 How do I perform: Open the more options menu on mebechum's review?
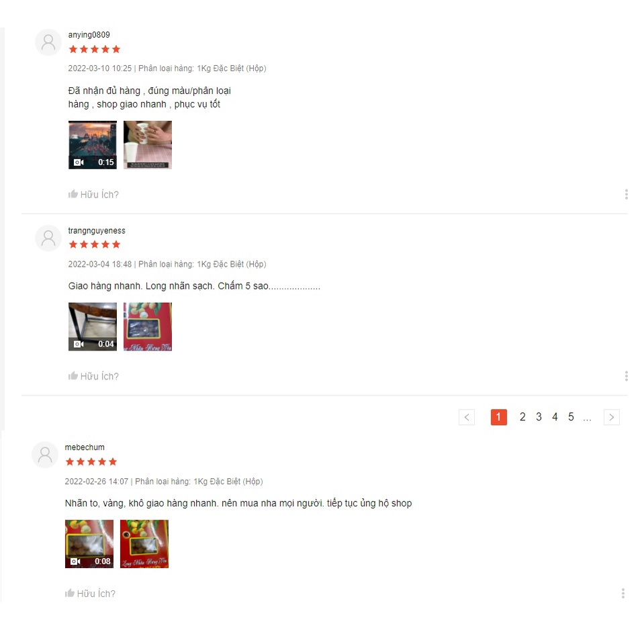tap(623, 594)
